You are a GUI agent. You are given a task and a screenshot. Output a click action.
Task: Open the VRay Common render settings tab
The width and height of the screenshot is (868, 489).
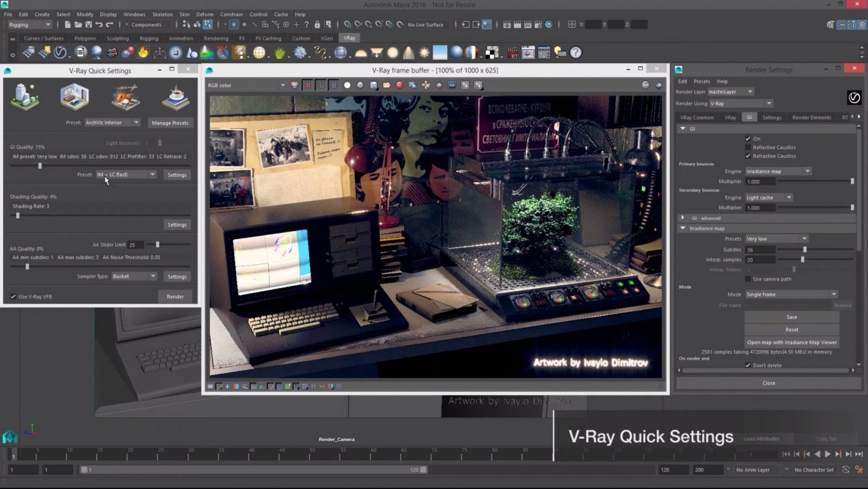coord(697,117)
